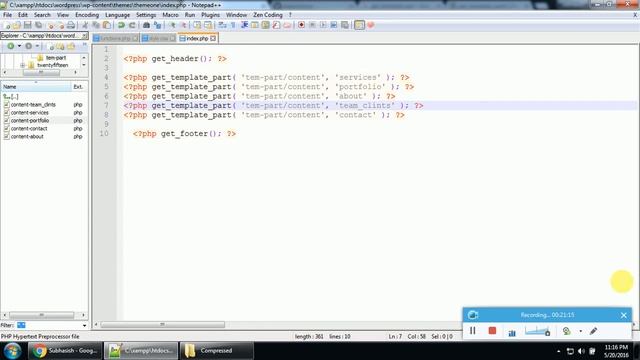
Task: Show hidden system tray icons
Action: tap(558, 351)
